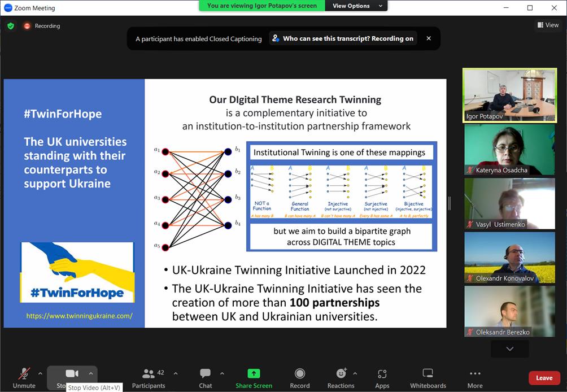Screen dimensions: 567x392
Task: Toggle the Stop Video camera button
Action: (x=72, y=373)
